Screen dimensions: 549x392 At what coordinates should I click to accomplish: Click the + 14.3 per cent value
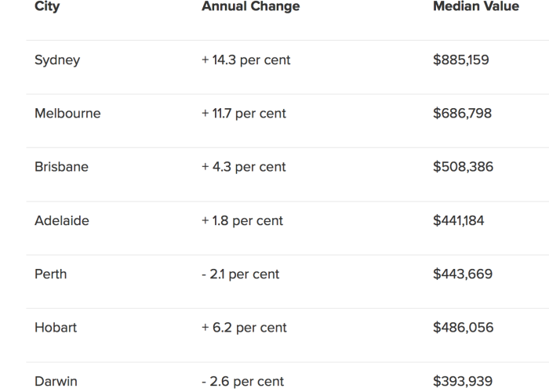[245, 60]
